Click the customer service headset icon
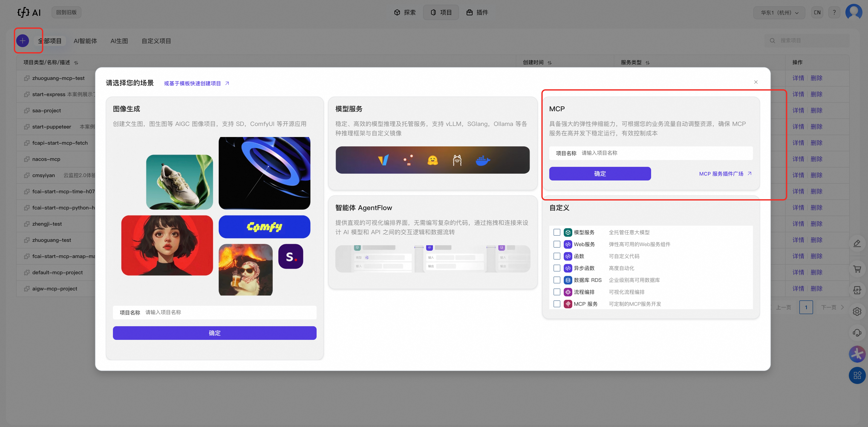 click(x=857, y=333)
